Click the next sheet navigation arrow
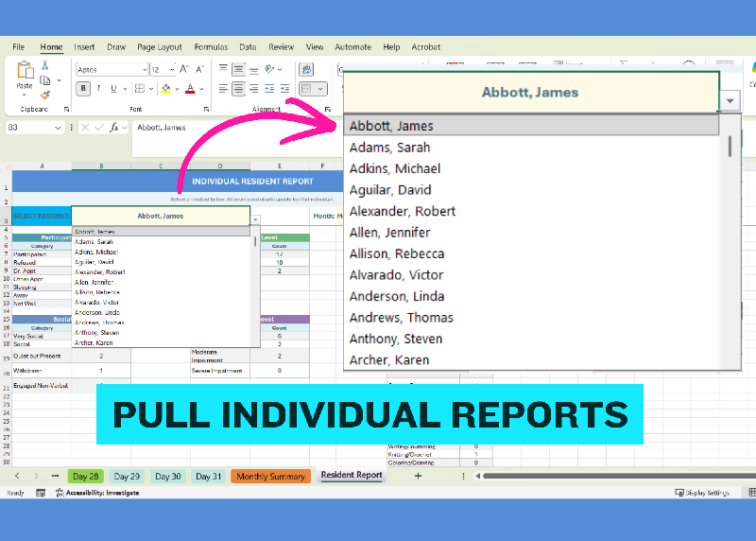Viewport: 756px width, 541px height. pyautogui.click(x=36, y=476)
